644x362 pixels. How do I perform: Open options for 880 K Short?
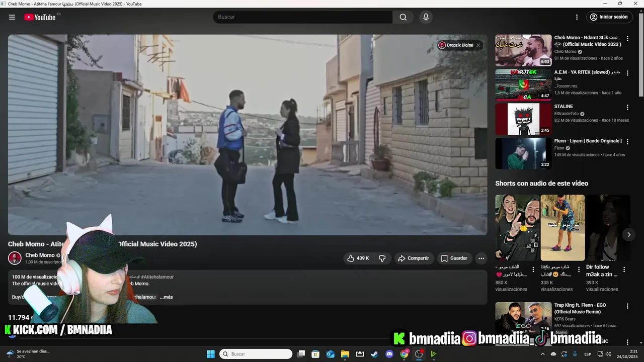(533, 270)
